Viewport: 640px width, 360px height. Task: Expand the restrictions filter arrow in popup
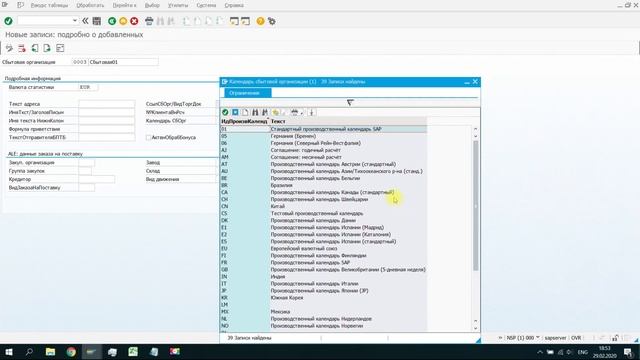[x=350, y=102]
